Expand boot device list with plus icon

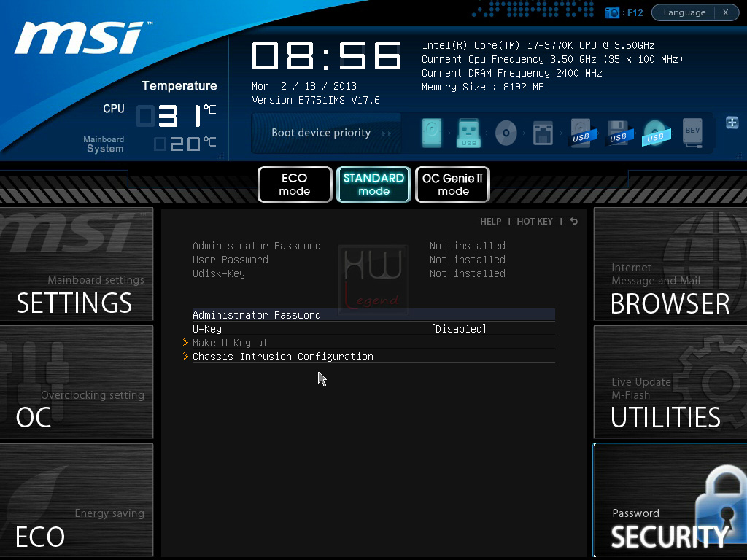[732, 122]
